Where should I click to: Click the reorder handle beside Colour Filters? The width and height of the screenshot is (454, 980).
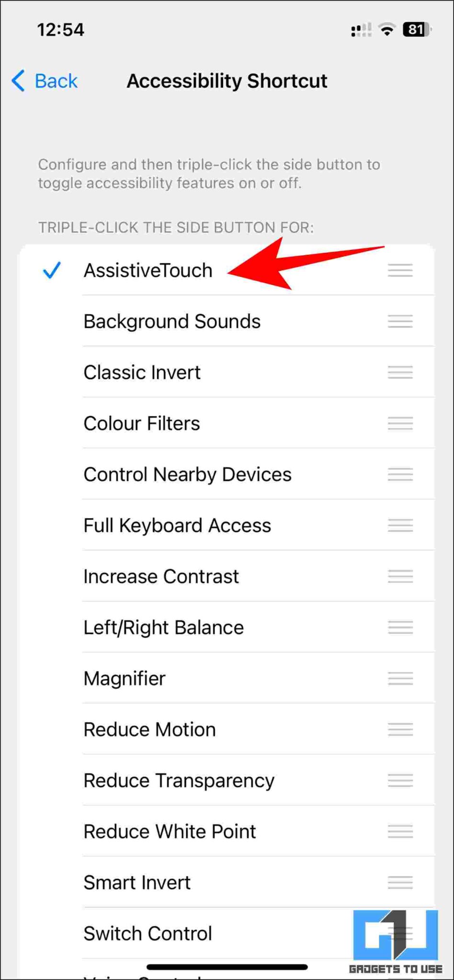tap(400, 423)
